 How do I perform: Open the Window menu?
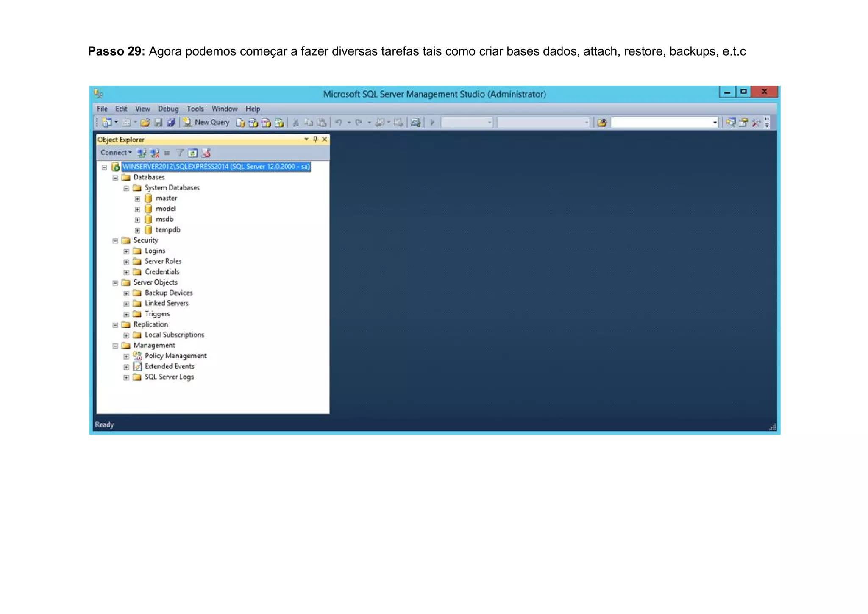coord(225,109)
